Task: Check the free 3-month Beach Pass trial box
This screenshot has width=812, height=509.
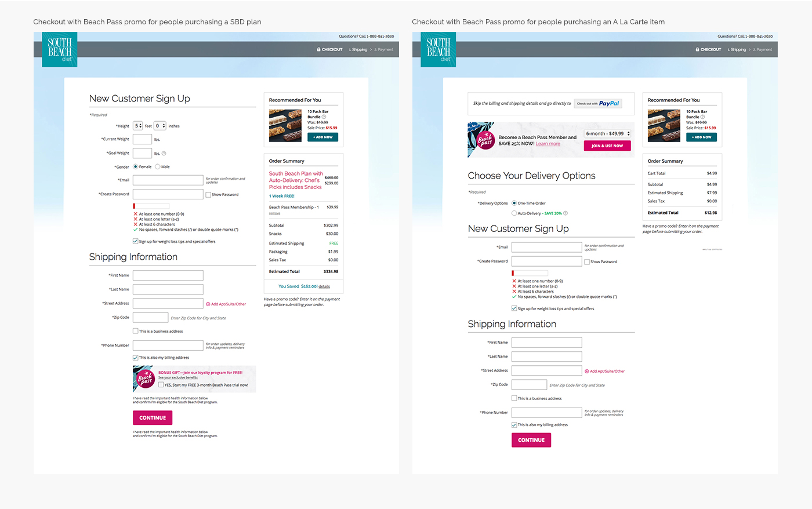Action: pyautogui.click(x=161, y=385)
